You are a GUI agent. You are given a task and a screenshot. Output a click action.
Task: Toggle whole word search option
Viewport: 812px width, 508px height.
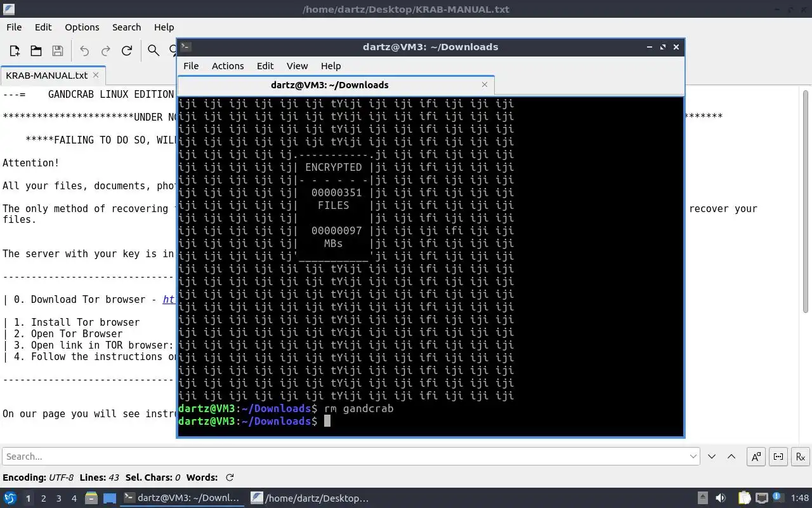coord(778,457)
